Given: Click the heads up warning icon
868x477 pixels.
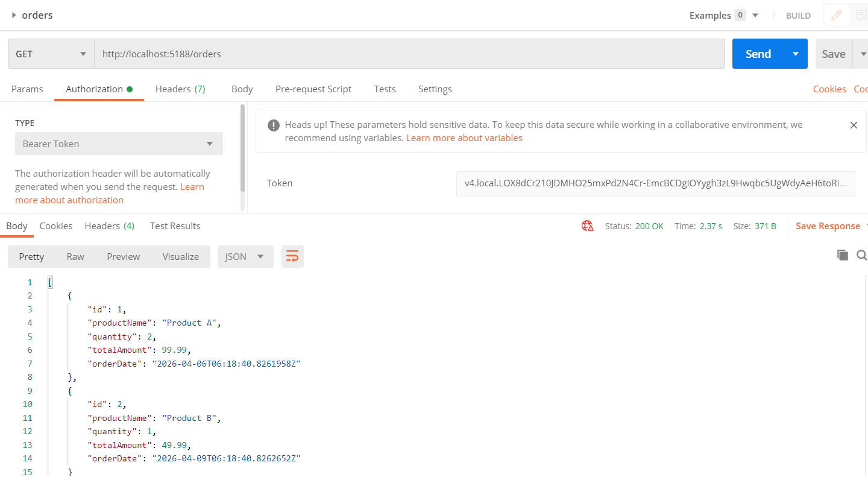Looking at the screenshot, I should tap(274, 125).
